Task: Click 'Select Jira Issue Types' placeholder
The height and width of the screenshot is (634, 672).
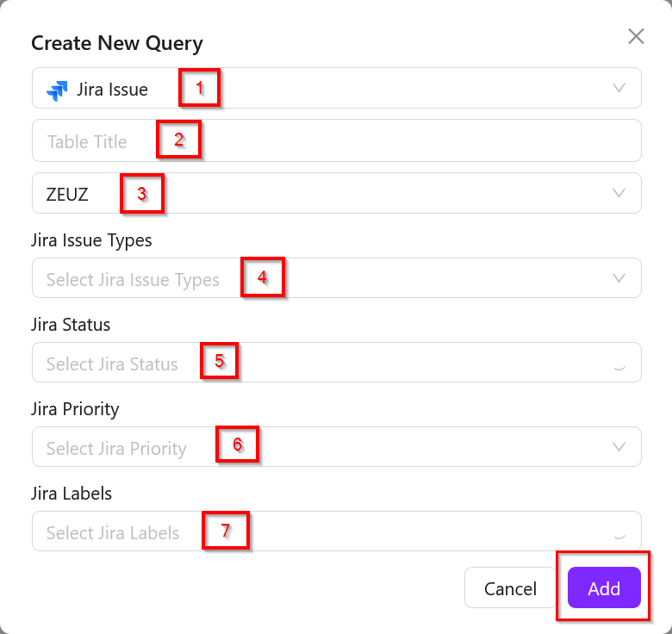Action: [133, 280]
